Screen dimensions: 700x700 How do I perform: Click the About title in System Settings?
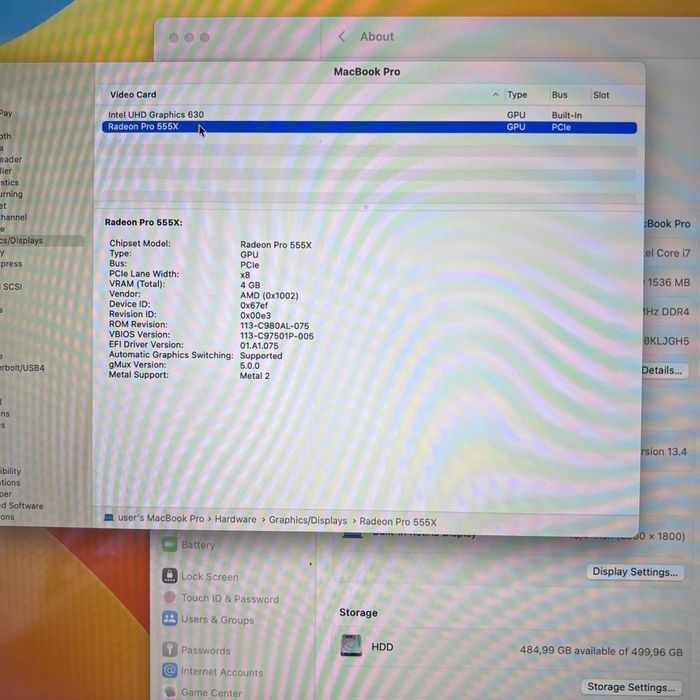pyautogui.click(x=377, y=37)
